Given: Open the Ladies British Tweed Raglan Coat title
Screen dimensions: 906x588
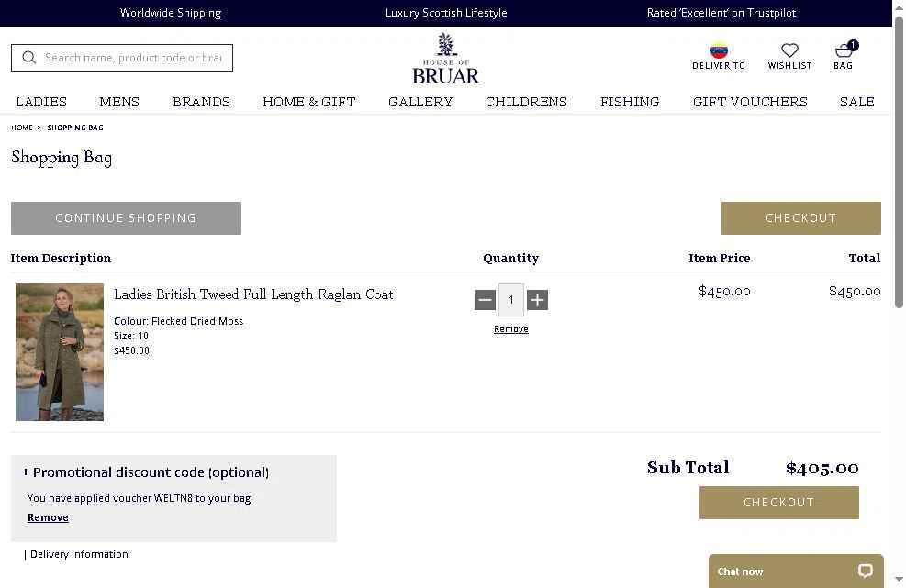Looking at the screenshot, I should tap(253, 294).
